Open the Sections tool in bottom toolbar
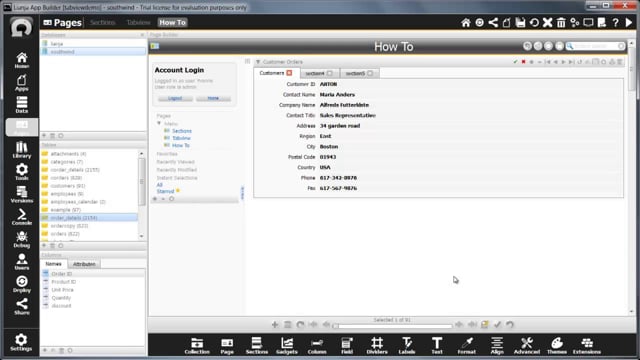This screenshot has width=640, height=360. (x=257, y=346)
